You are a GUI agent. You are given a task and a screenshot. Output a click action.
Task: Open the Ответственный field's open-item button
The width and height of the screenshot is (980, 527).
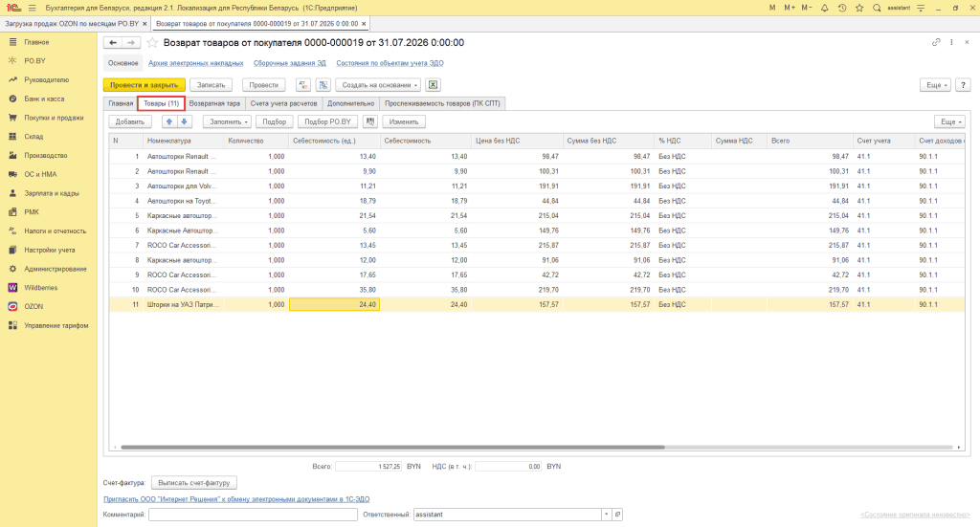tap(617, 515)
